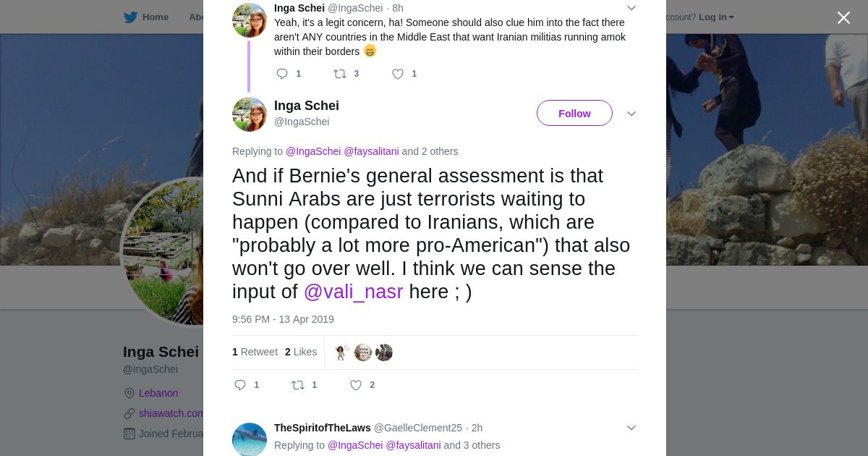Go to the Home tab
The width and height of the screenshot is (868, 456).
(155, 17)
